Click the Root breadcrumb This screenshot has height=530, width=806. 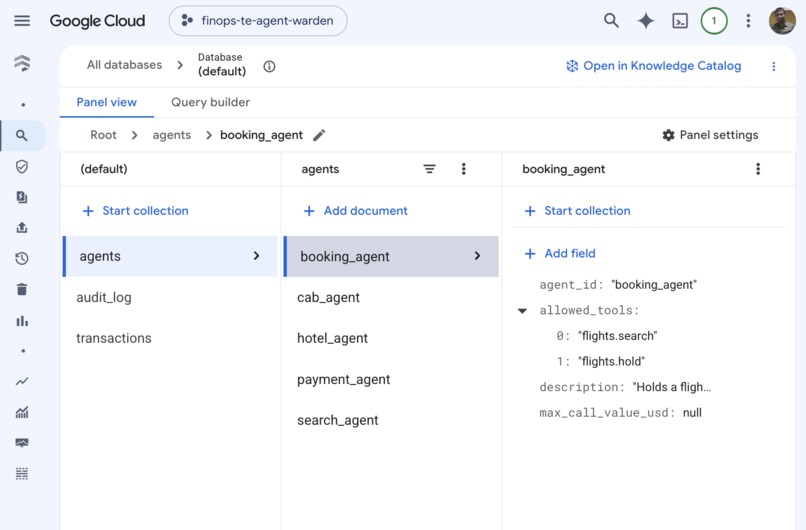[x=103, y=135]
